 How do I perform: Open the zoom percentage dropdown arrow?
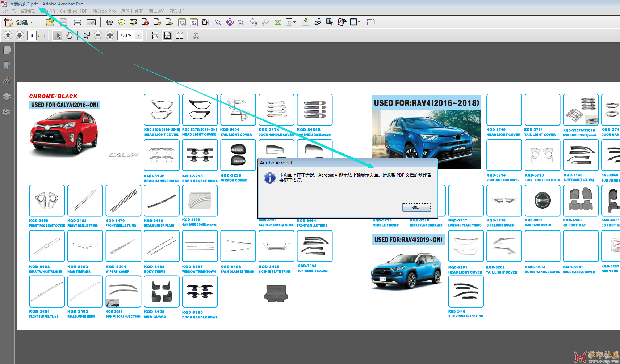click(139, 35)
